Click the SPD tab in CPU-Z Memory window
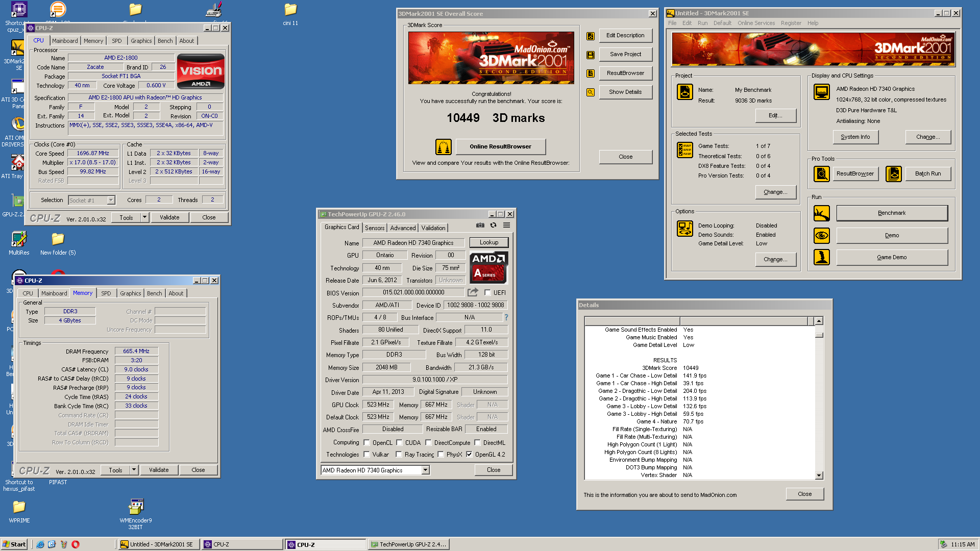 (x=106, y=293)
